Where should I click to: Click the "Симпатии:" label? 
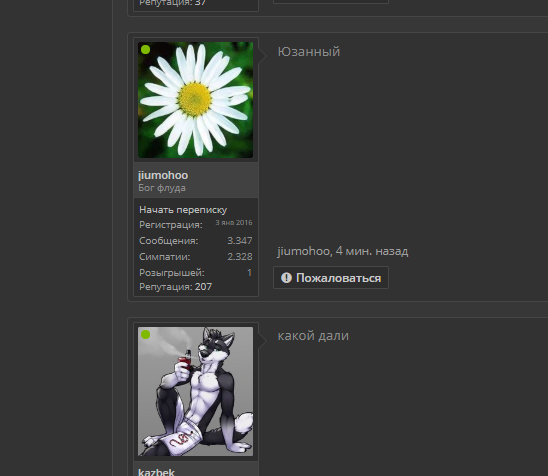(165, 257)
